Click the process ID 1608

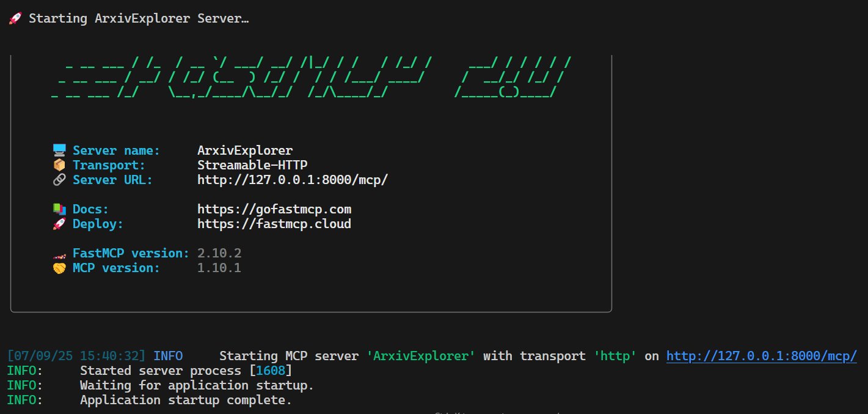click(271, 371)
